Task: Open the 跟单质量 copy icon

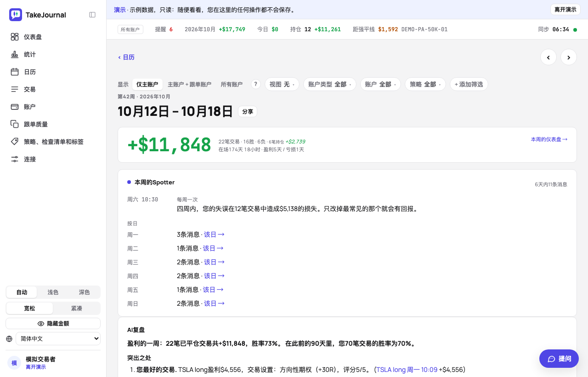Action: point(15,124)
